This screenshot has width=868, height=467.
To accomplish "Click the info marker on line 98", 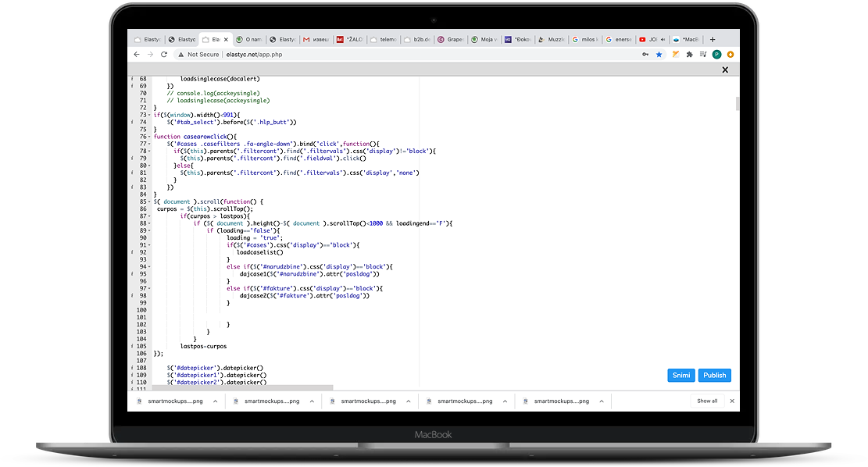I will (132, 295).
